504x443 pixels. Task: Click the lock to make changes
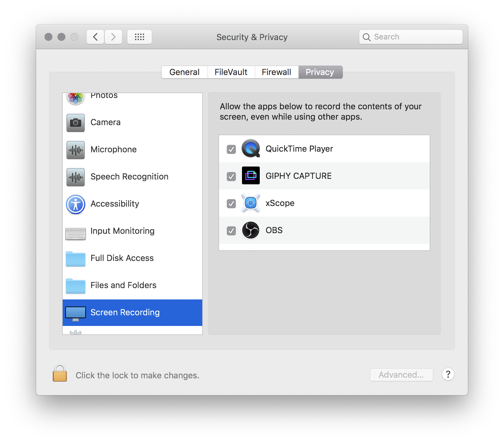click(x=59, y=374)
